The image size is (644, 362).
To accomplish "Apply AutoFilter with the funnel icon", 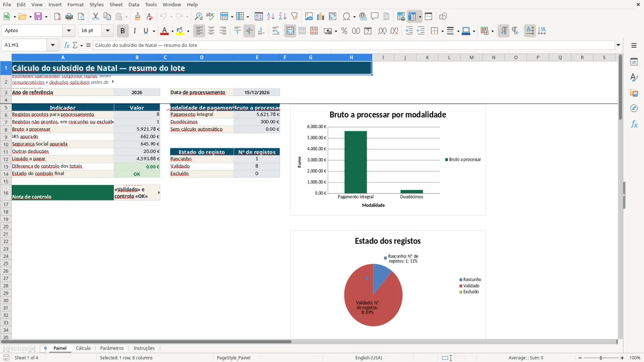I will [x=294, y=17].
